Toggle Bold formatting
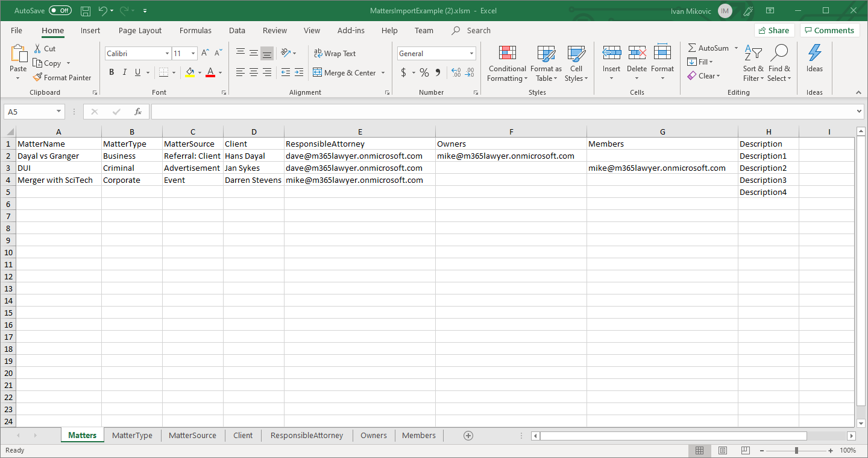Viewport: 868px width, 458px height. click(112, 72)
